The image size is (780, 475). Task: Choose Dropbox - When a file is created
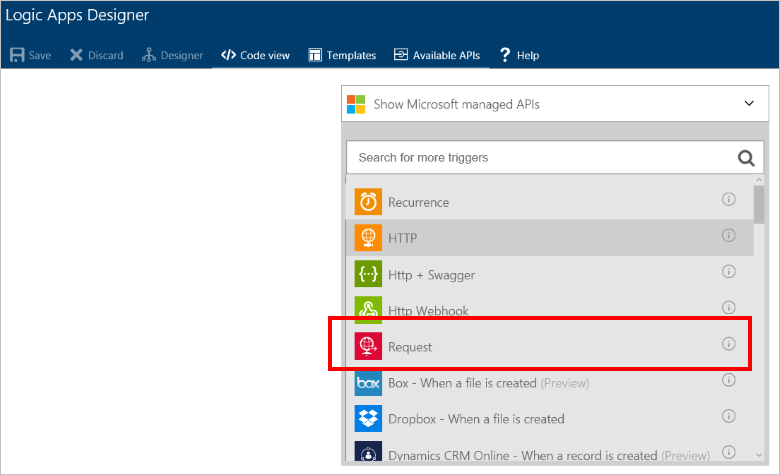pos(476,419)
